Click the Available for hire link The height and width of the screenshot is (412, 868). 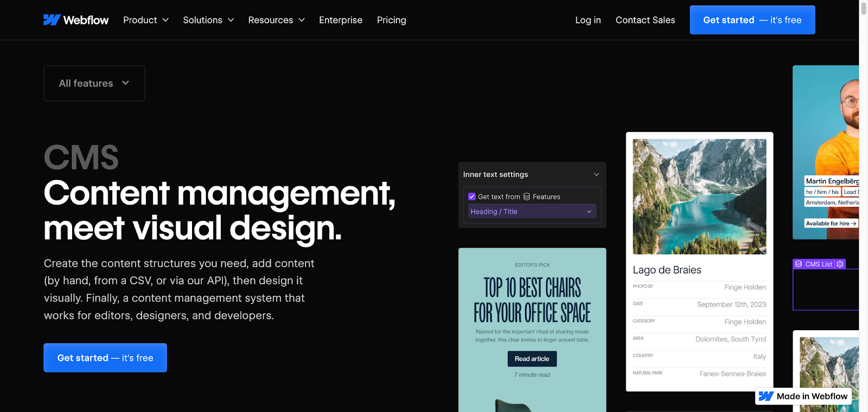[831, 223]
